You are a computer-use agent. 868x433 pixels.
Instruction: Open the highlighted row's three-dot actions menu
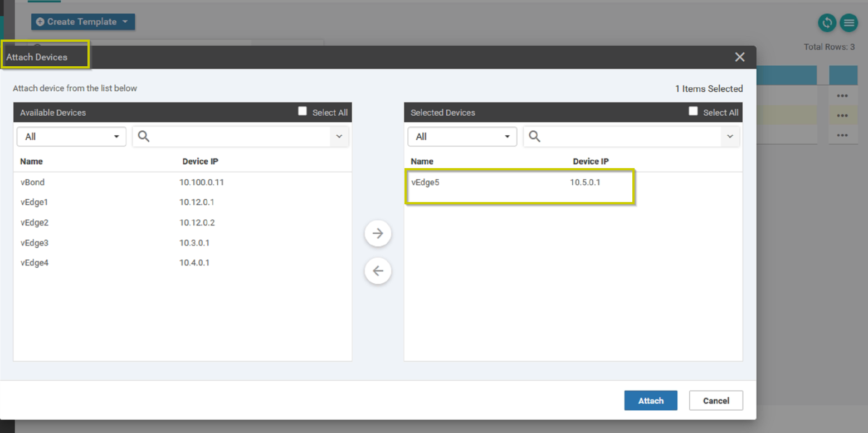click(842, 116)
